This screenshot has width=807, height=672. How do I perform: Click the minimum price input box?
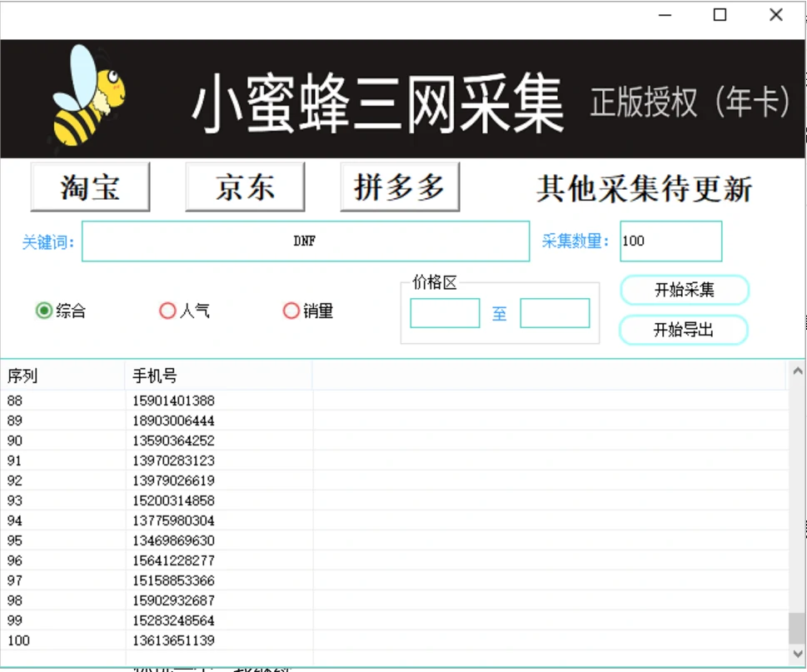point(446,313)
